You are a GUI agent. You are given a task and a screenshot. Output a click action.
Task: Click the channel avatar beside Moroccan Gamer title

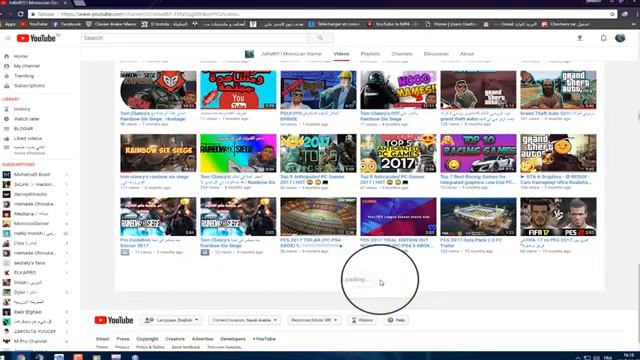(x=249, y=54)
